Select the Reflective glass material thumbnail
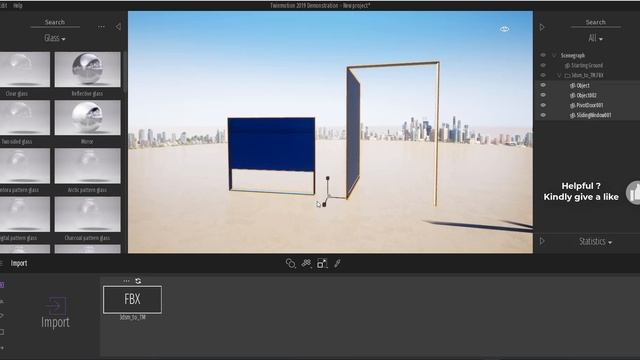 (87, 69)
